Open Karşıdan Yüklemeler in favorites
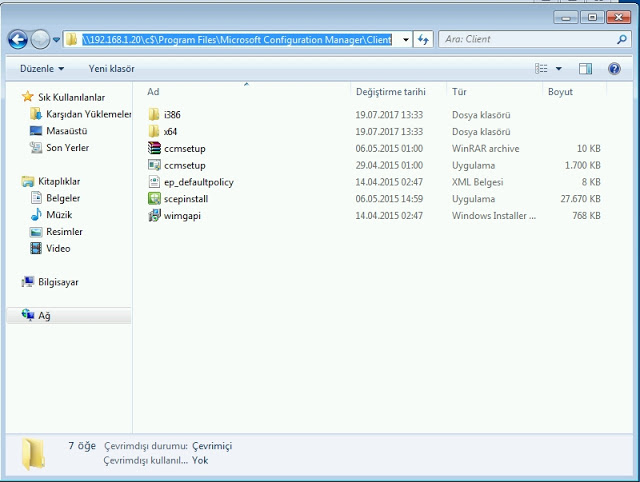640x482 pixels. [88, 114]
